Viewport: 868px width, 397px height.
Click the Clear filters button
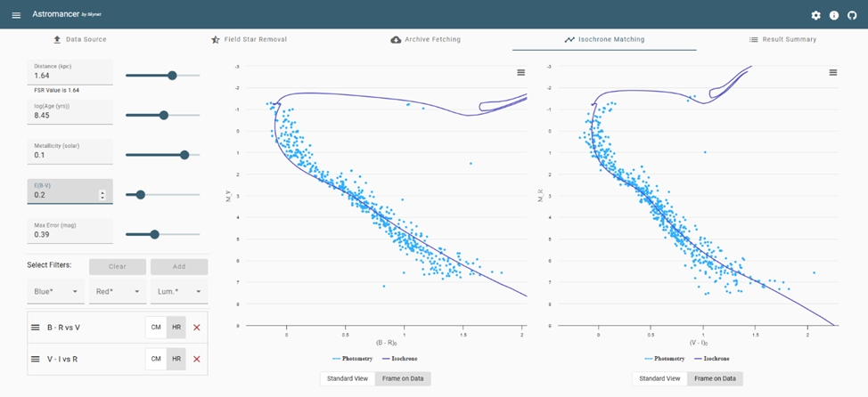[118, 266]
